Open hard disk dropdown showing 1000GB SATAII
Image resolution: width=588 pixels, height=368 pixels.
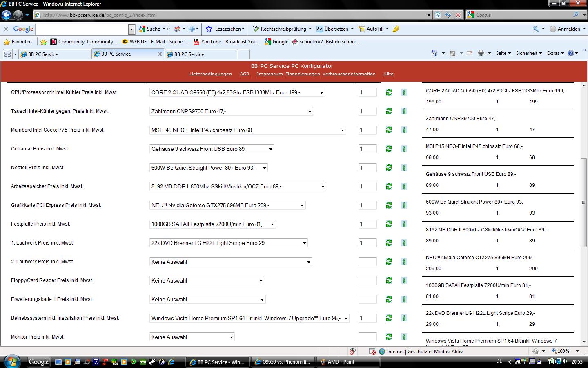click(213, 224)
